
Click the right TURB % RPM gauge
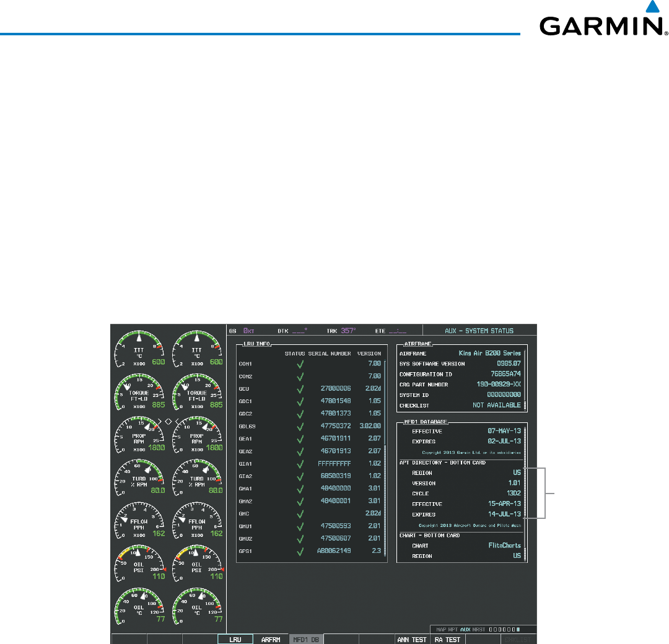[x=197, y=477]
